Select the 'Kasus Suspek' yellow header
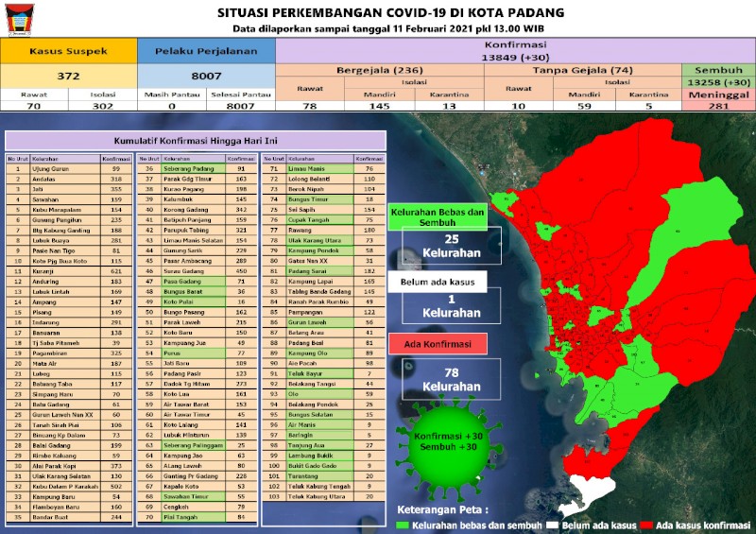The image size is (756, 534). coord(68,51)
